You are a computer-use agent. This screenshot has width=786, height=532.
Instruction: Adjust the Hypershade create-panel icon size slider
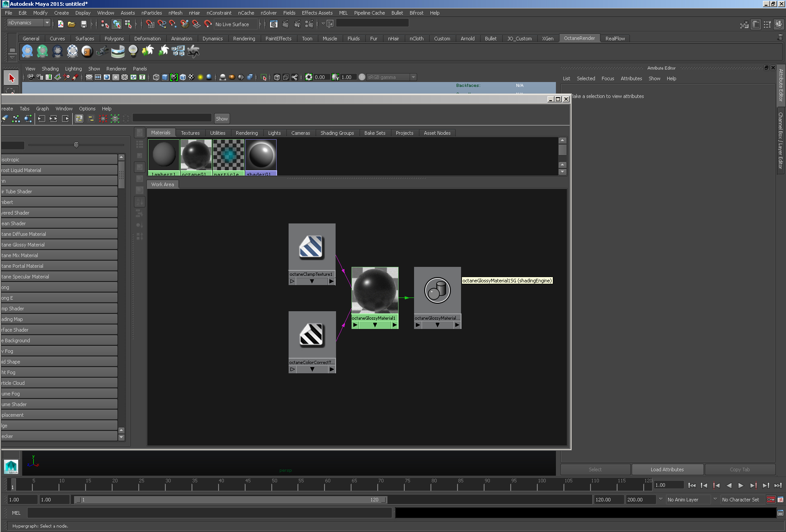click(x=76, y=145)
